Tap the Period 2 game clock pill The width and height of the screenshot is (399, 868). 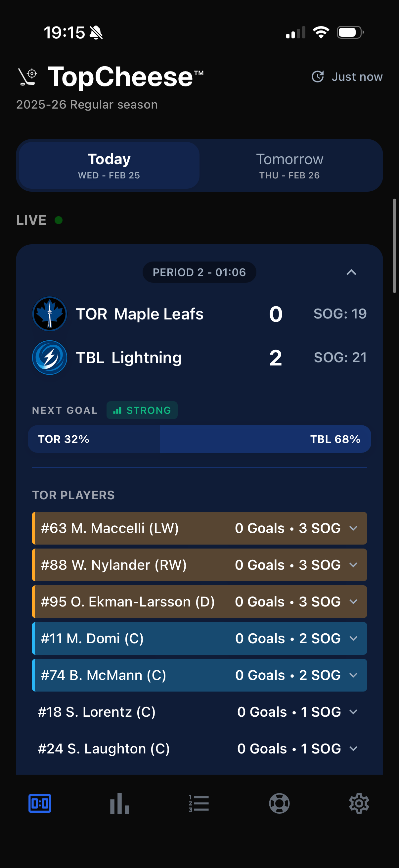(199, 272)
